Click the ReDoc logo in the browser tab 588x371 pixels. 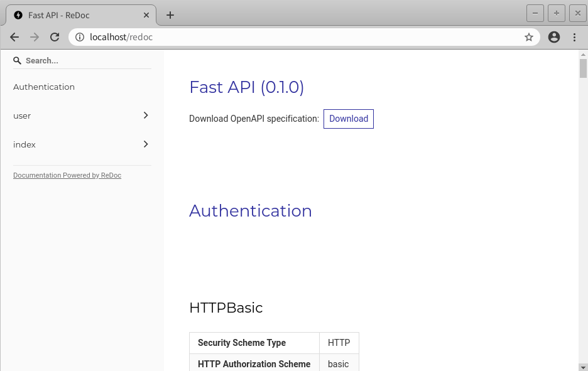point(18,14)
